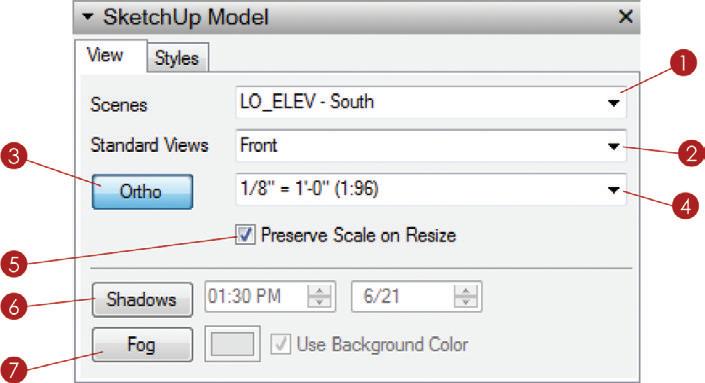
Task: Close the SketchUp Model panel
Action: click(625, 17)
